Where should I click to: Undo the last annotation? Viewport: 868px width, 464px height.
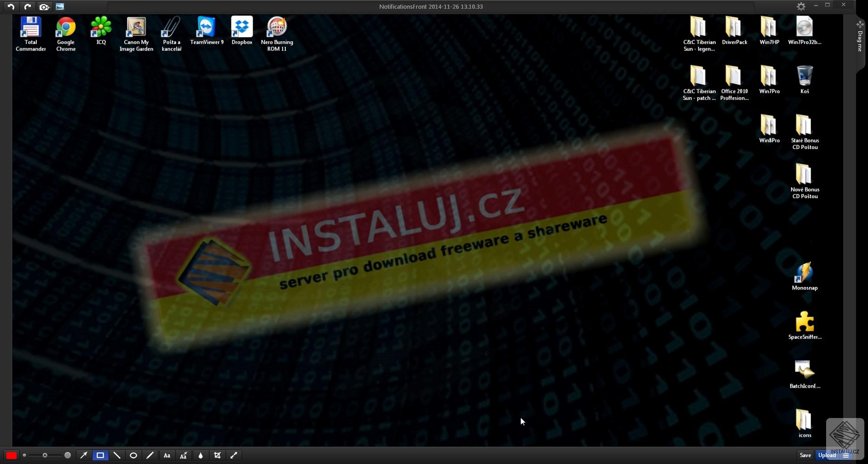11,6
